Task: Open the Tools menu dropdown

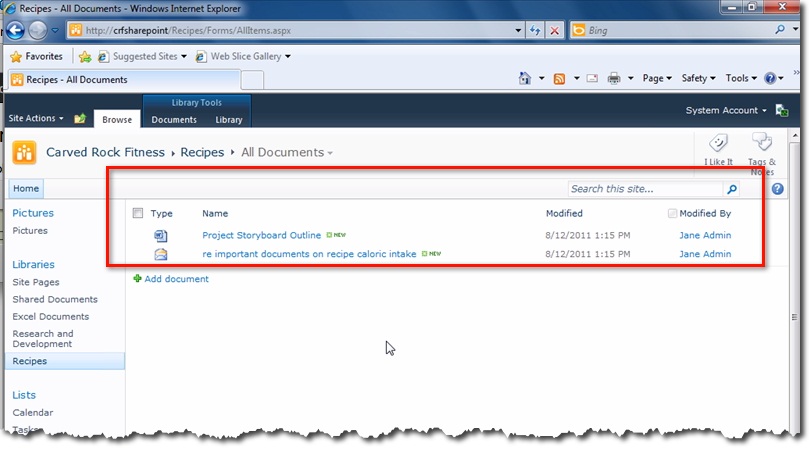Action: pyautogui.click(x=741, y=79)
